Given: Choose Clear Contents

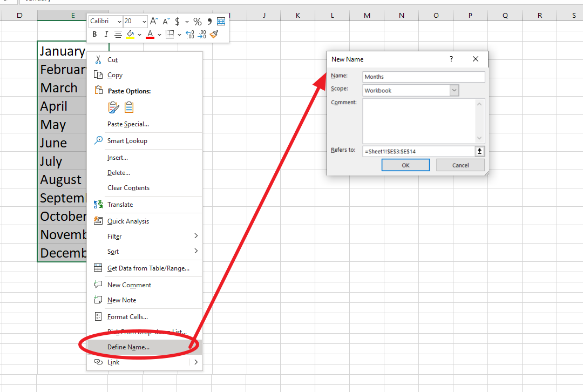Looking at the screenshot, I should (128, 188).
